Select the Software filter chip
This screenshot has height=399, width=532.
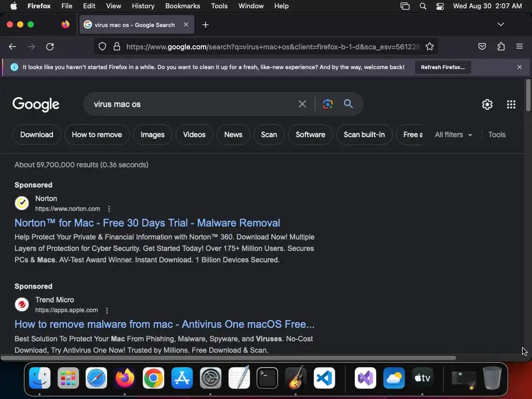[x=310, y=135]
